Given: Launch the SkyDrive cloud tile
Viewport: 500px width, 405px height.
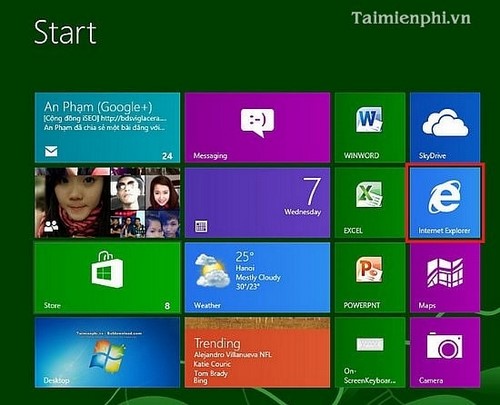Looking at the screenshot, I should coord(445,128).
